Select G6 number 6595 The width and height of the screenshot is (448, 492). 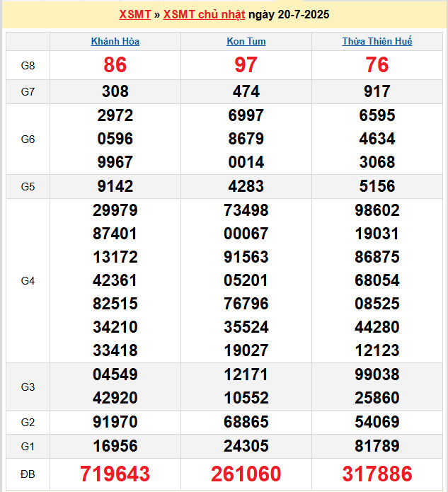tap(377, 115)
